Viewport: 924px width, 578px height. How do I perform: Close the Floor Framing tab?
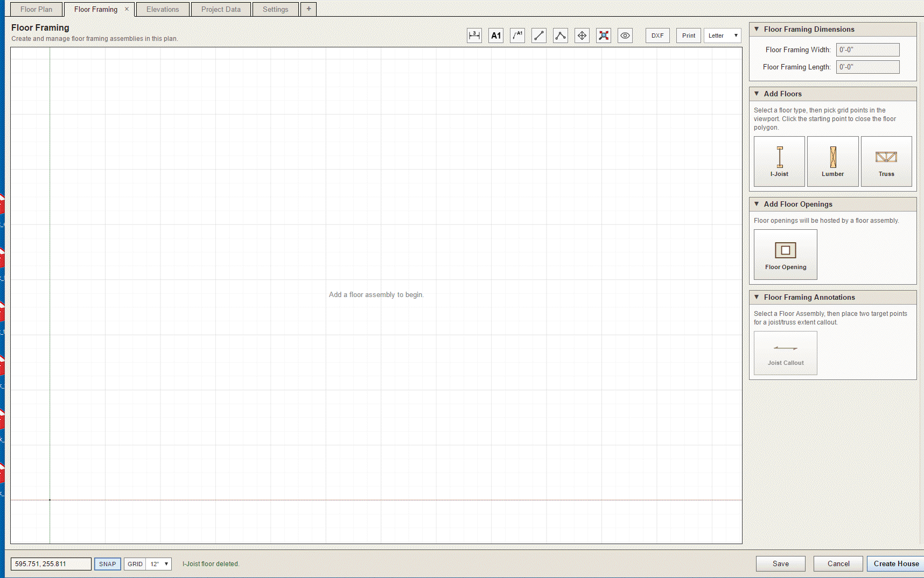tap(127, 9)
